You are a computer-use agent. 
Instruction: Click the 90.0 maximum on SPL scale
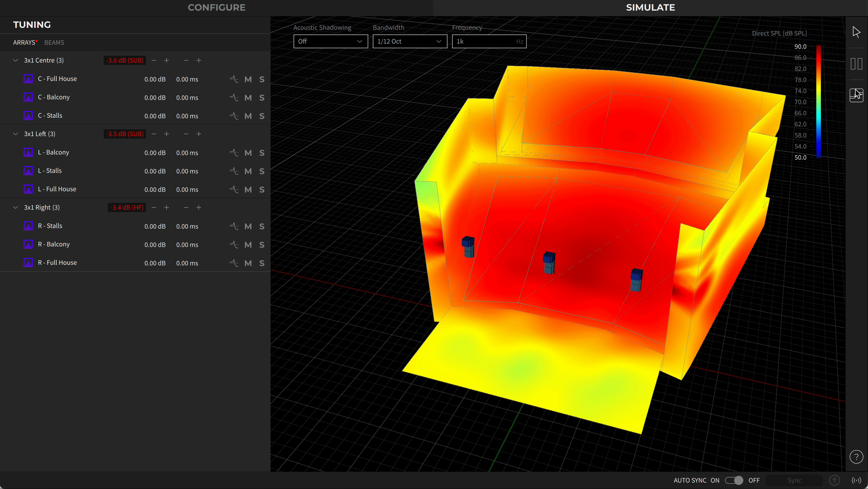pos(800,47)
